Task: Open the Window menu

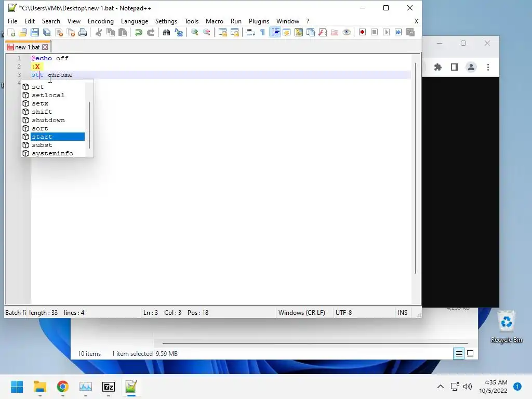Action: (x=288, y=21)
